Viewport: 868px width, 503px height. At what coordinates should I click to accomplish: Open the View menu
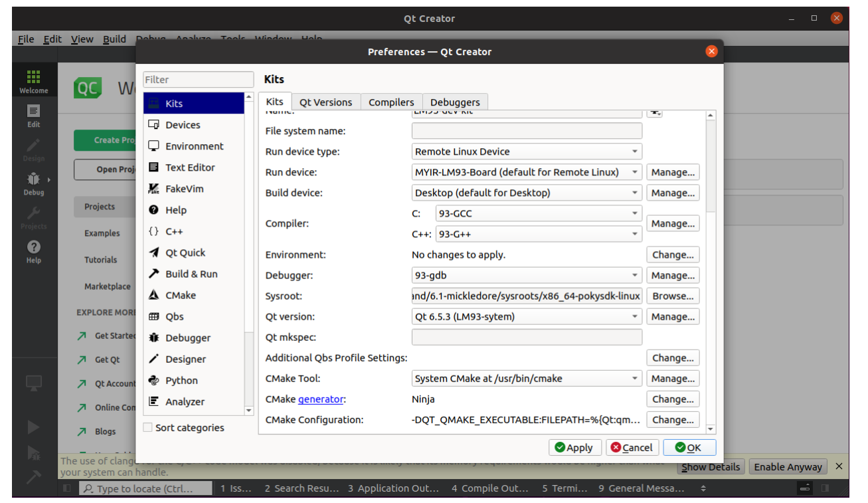click(82, 39)
